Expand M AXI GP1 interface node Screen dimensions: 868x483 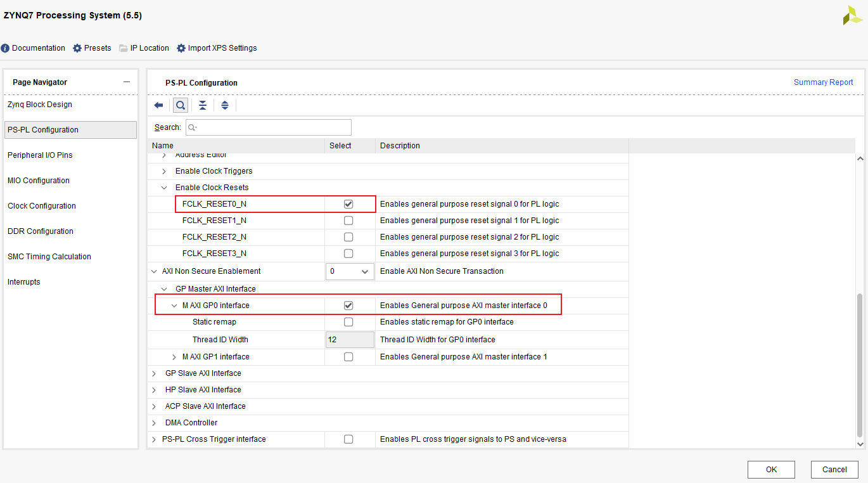(174, 357)
